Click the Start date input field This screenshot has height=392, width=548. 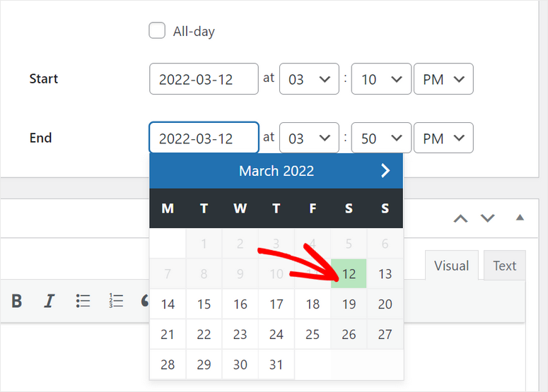[x=204, y=79]
